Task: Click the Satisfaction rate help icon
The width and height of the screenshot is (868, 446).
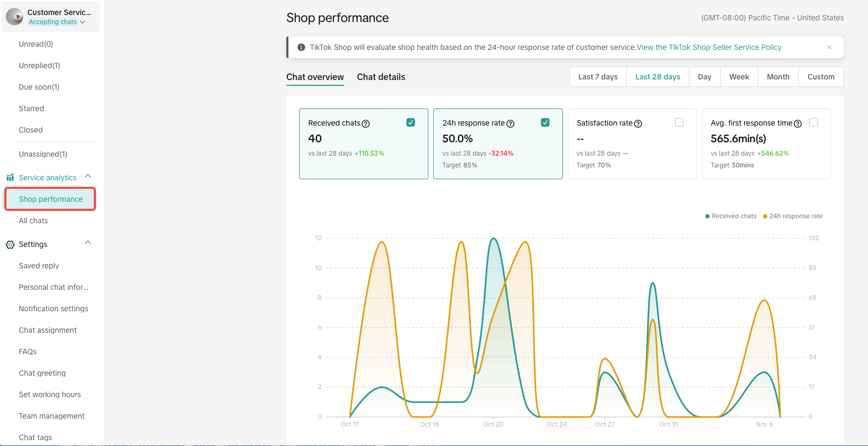Action: [x=638, y=123]
